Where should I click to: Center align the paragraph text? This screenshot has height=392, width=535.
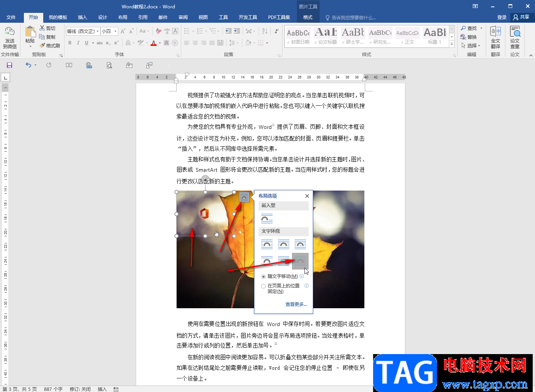tap(195, 43)
